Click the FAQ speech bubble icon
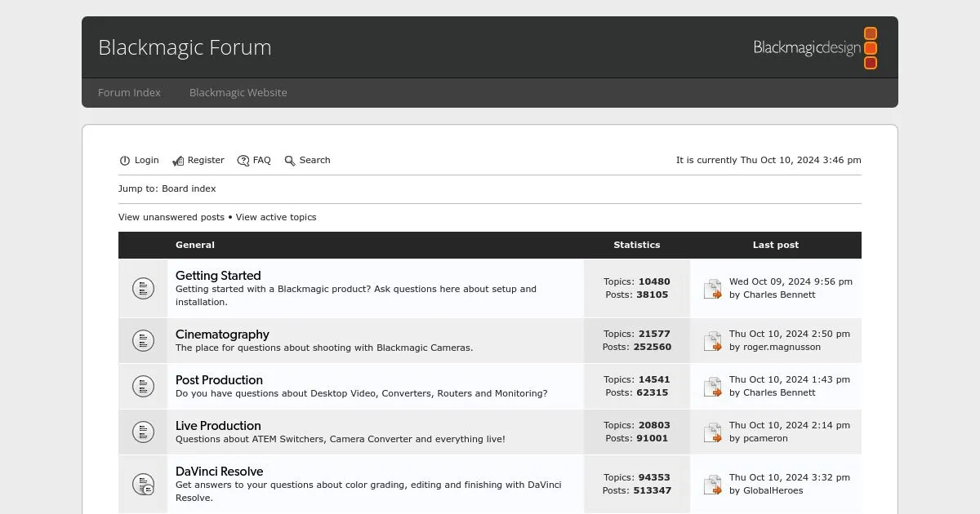 coord(243,161)
